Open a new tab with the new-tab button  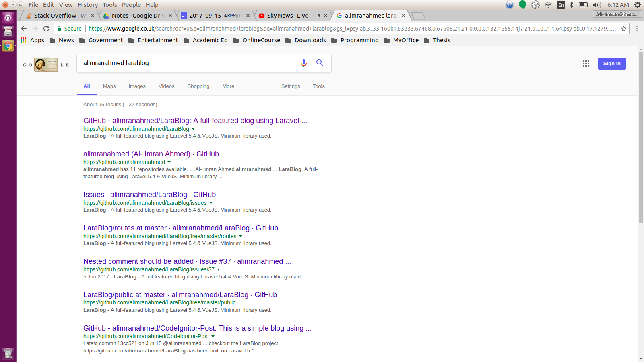point(418,16)
